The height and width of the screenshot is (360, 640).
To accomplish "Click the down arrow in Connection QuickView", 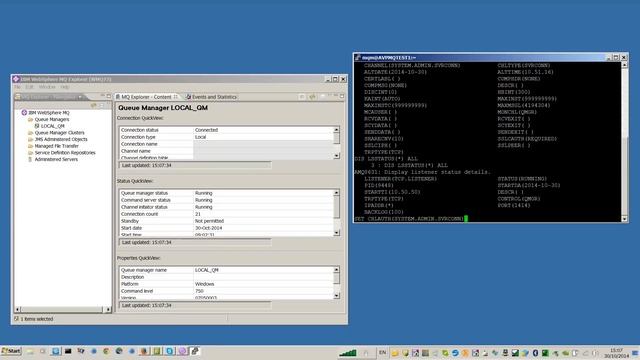I will coord(336,156).
